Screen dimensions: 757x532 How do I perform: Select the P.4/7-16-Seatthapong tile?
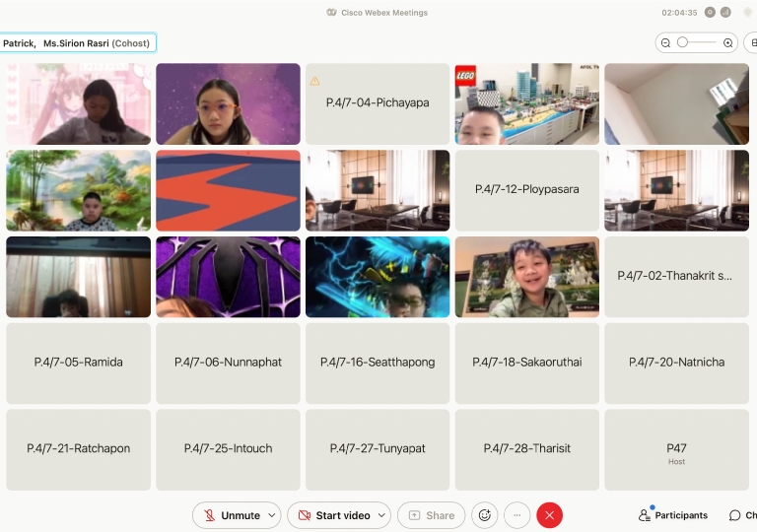pos(378,363)
